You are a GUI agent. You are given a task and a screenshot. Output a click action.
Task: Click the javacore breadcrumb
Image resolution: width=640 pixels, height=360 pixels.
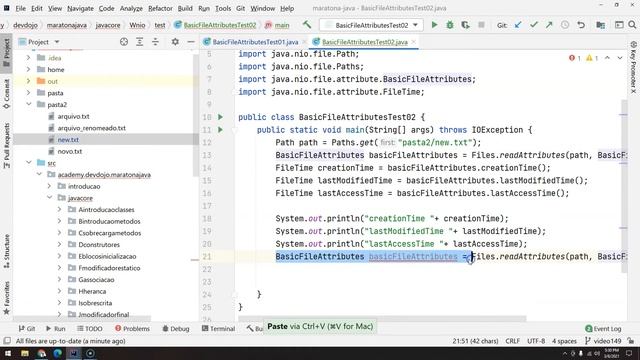pyautogui.click(x=108, y=25)
